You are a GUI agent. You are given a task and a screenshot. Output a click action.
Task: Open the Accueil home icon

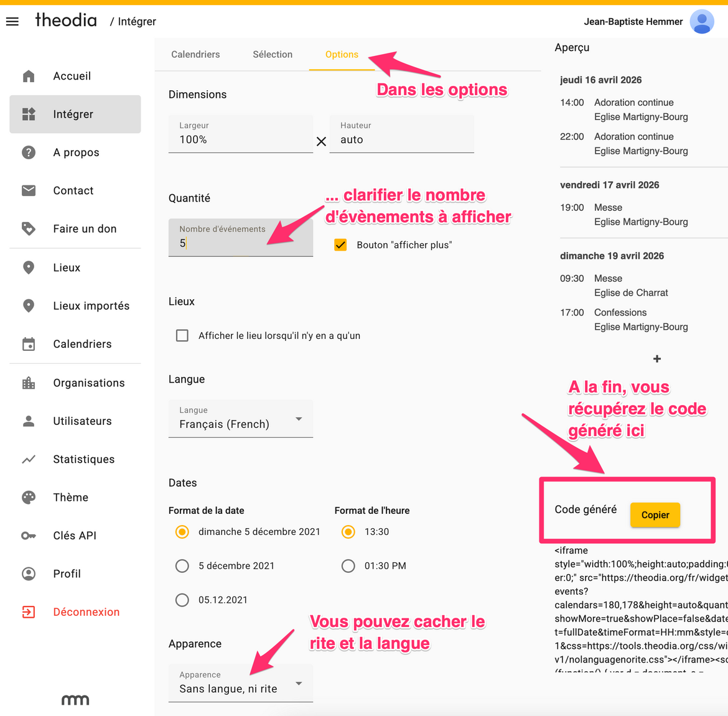pos(29,76)
